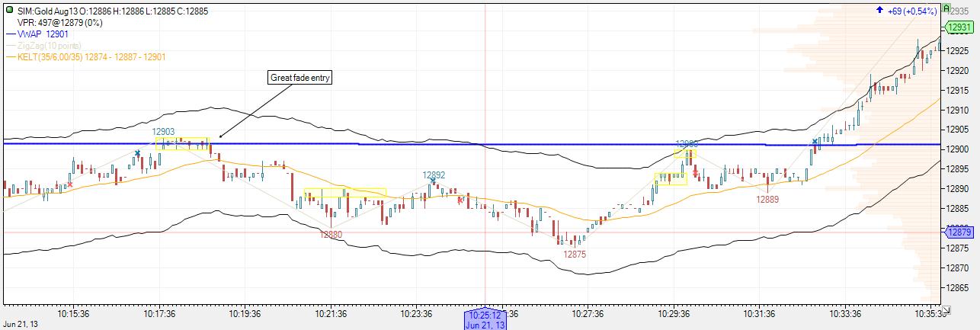Image resolution: width=980 pixels, height=330 pixels.
Task: Click the 10:33:36 time axis label
Action: (845, 313)
